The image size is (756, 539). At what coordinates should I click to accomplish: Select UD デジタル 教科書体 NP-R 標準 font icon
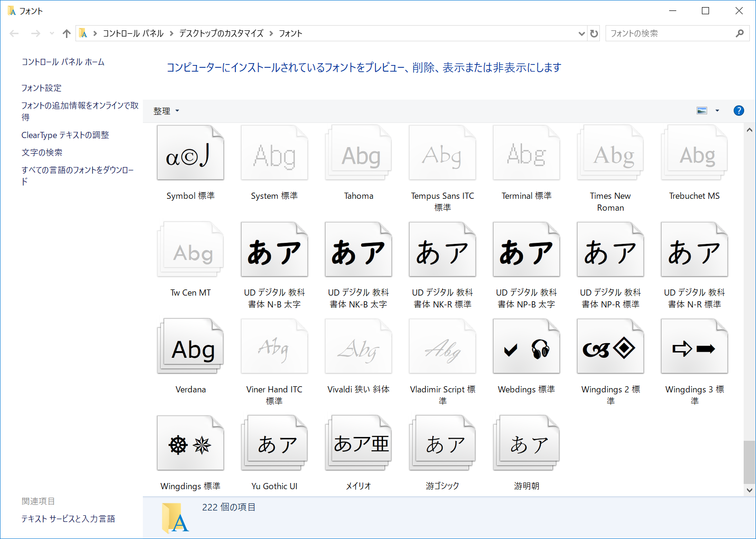tap(610, 250)
